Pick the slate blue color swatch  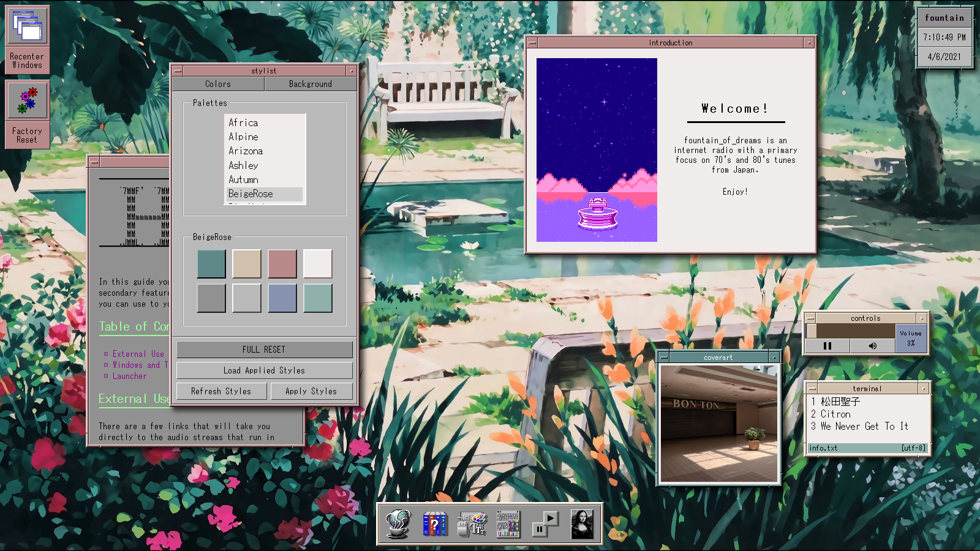tap(282, 298)
